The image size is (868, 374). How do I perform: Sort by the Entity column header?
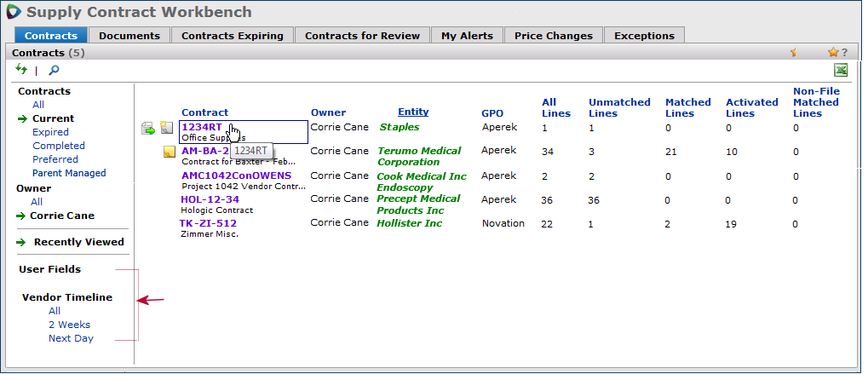click(x=413, y=112)
